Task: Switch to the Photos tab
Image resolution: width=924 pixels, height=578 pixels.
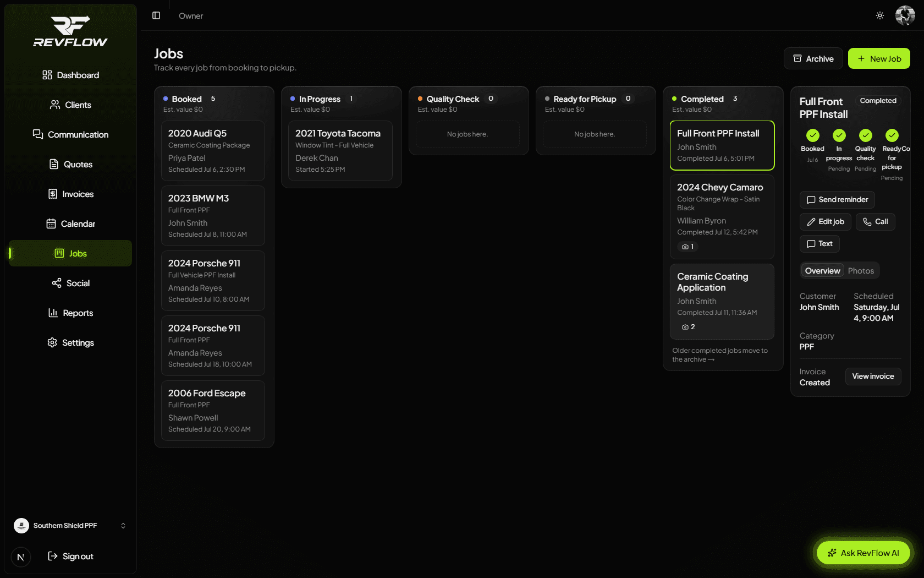Action: tap(861, 271)
